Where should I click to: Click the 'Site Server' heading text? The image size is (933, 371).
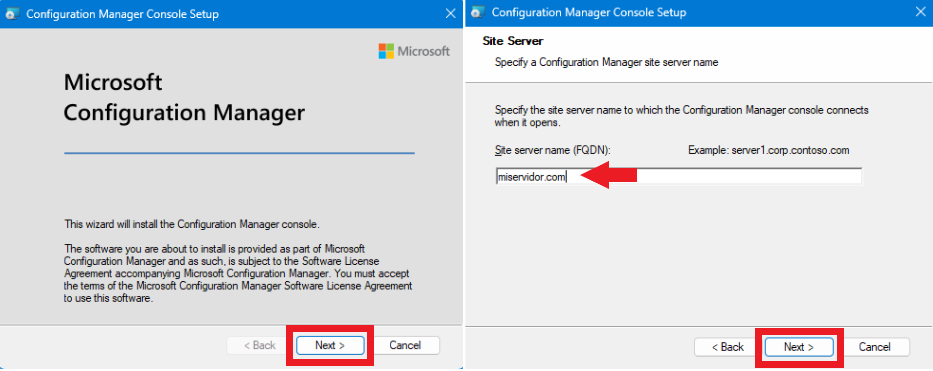pyautogui.click(x=513, y=42)
